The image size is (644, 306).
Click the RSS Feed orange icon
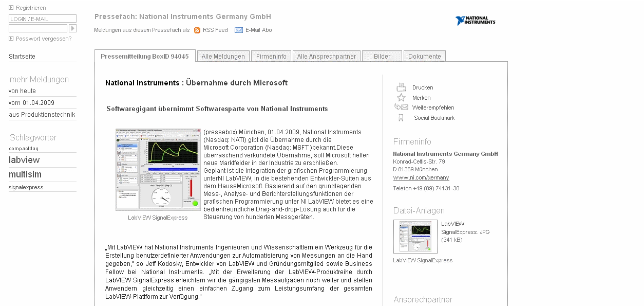pos(197,30)
